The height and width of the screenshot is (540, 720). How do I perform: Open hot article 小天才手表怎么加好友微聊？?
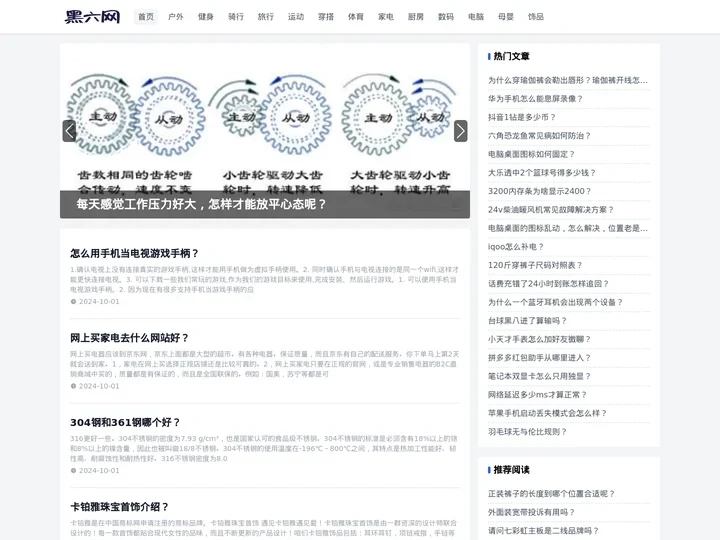tap(540, 339)
